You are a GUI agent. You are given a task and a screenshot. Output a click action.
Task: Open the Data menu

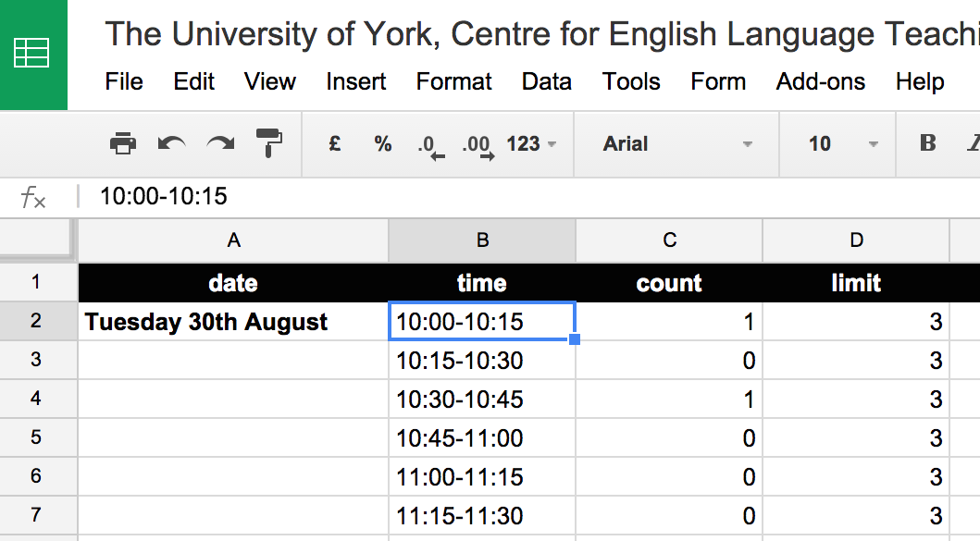pos(546,81)
